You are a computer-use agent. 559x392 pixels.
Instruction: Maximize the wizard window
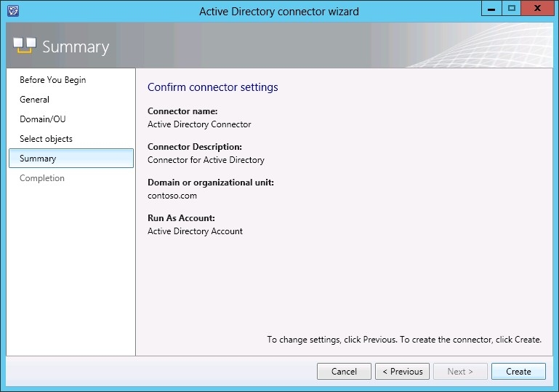[x=511, y=8]
